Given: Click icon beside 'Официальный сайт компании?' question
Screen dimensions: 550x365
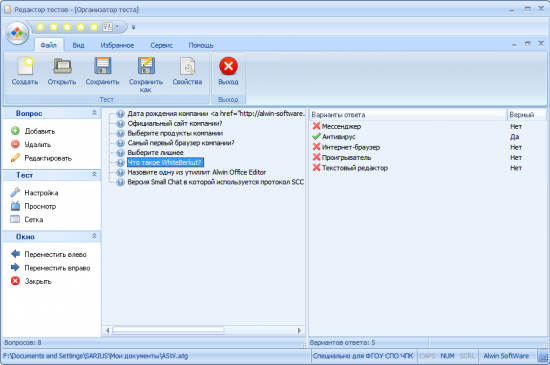Looking at the screenshot, I should click(120, 123).
